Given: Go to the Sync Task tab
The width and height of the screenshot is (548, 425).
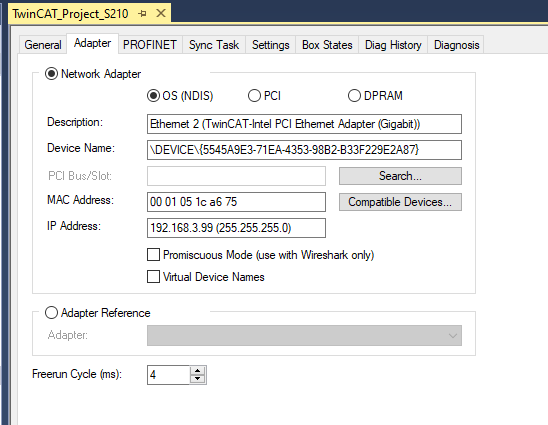Looking at the screenshot, I should click(x=214, y=45).
